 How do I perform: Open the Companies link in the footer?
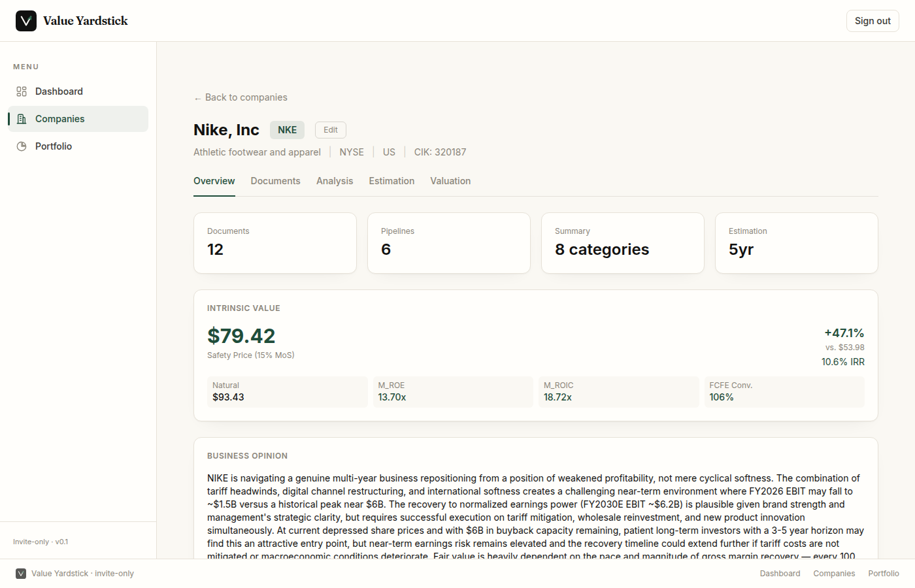(x=834, y=574)
